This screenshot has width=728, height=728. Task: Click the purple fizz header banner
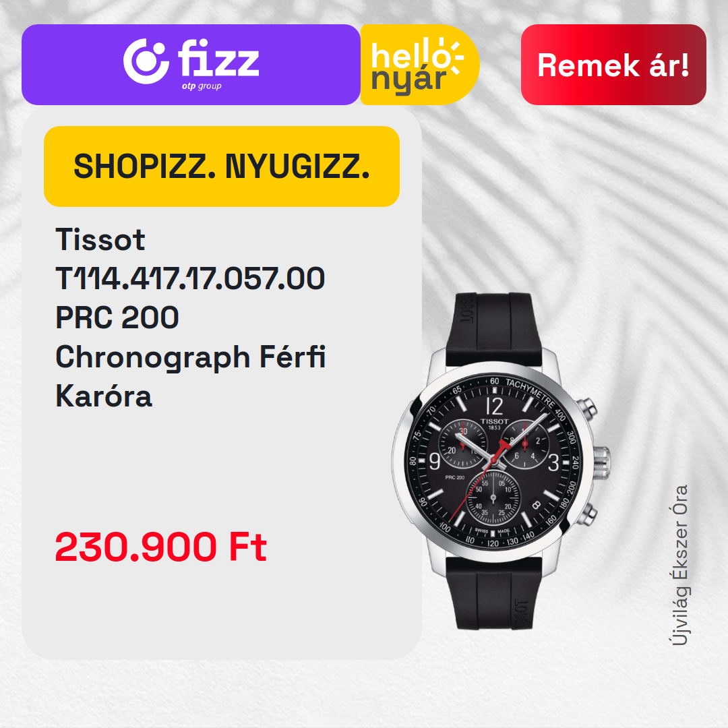[191, 65]
